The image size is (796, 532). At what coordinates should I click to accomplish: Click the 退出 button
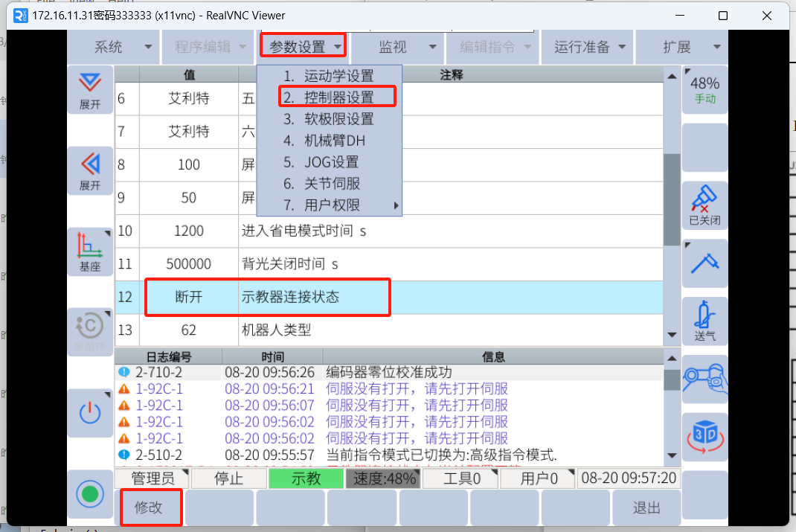pyautogui.click(x=646, y=508)
